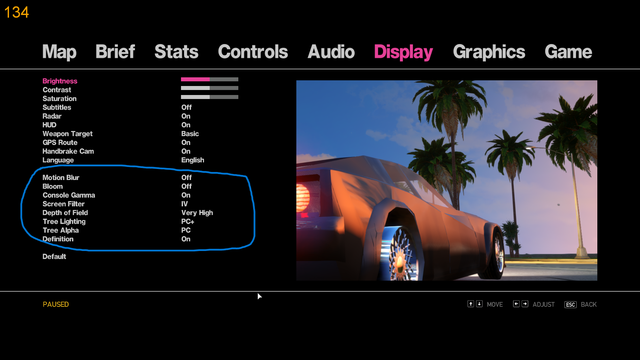Viewport: 640px width, 360px height.
Task: Select the Bloom label
Action: [x=53, y=187]
